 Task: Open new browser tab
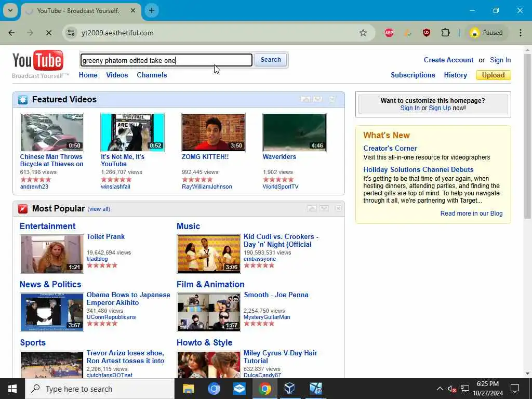click(152, 10)
